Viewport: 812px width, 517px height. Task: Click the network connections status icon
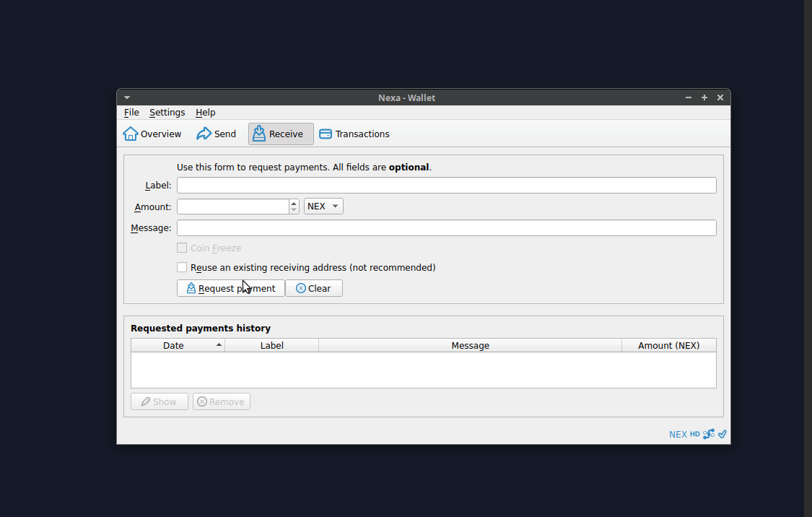pyautogui.click(x=709, y=434)
